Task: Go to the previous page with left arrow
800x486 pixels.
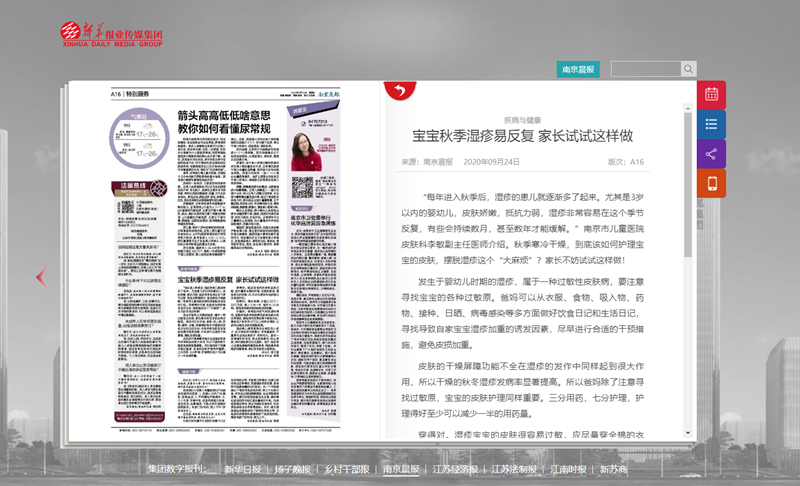Action: pyautogui.click(x=42, y=277)
